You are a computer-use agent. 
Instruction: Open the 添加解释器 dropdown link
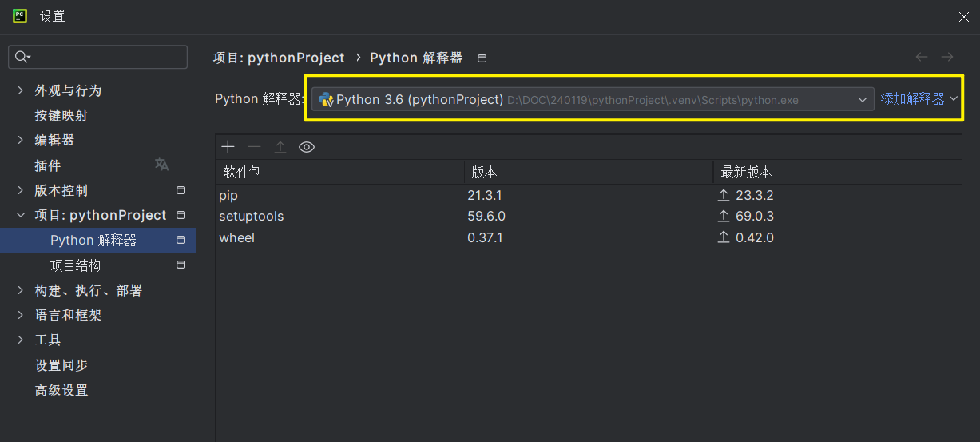[x=919, y=99]
